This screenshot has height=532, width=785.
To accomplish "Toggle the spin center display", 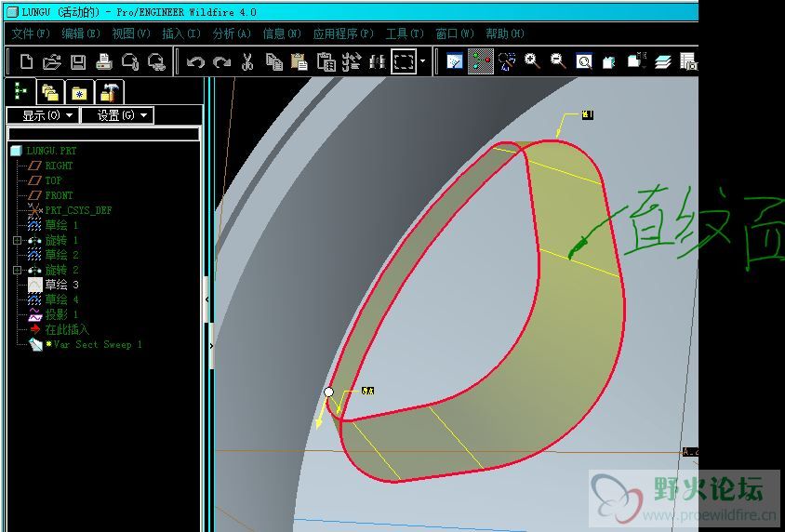I will [x=481, y=61].
